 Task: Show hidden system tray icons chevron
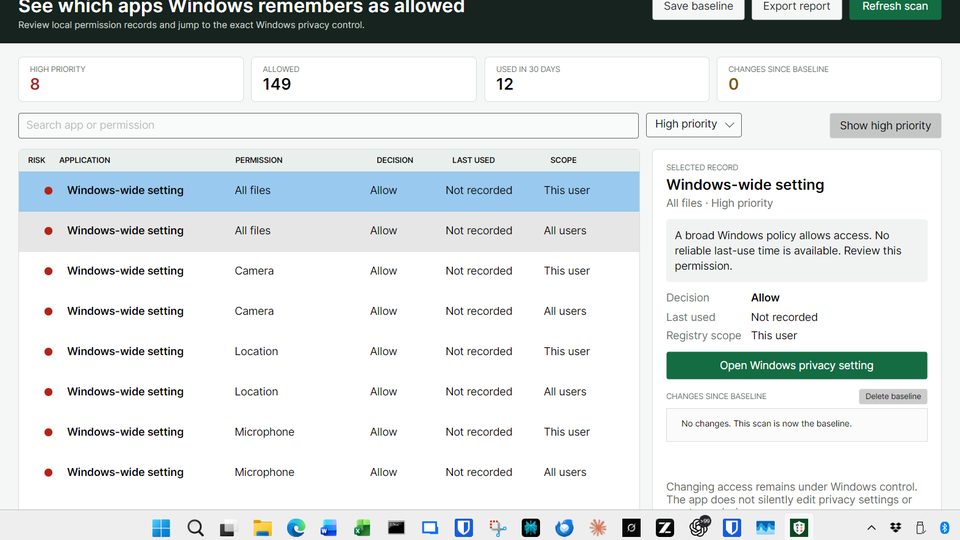pyautogui.click(x=871, y=527)
